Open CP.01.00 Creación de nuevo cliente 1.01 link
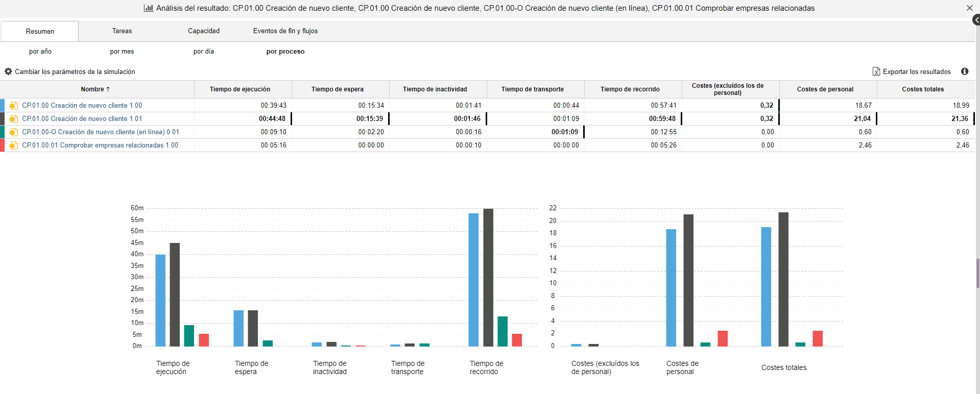The height and width of the screenshot is (394, 980). click(82, 119)
